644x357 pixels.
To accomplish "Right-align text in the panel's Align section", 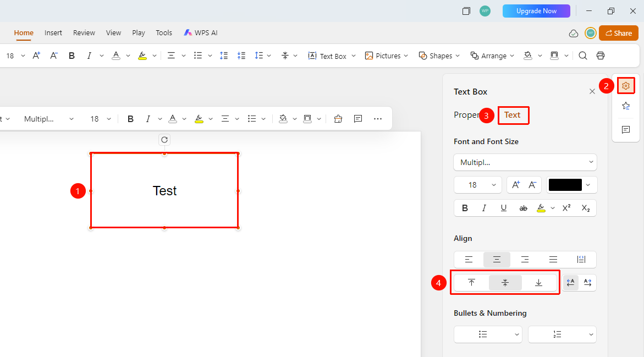I will coord(525,260).
